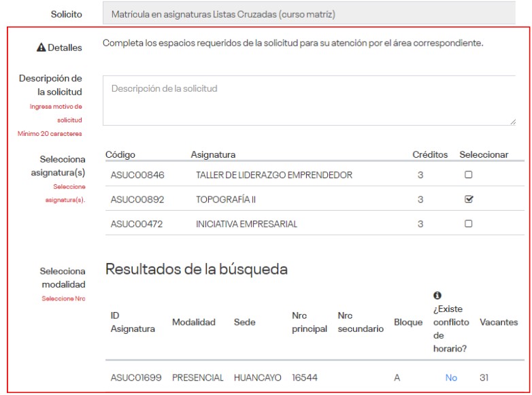Click the Seleccionar column header

pos(483,155)
